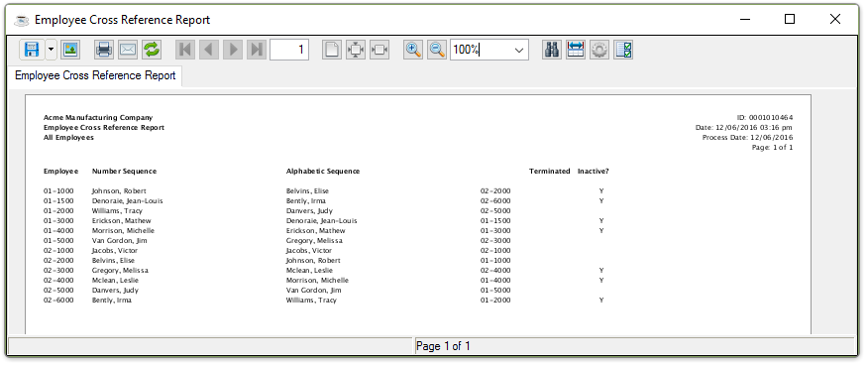The width and height of the screenshot is (868, 366).
Task: Click 'Johnson, Robert' in Number Sequence column
Action: coord(119,190)
